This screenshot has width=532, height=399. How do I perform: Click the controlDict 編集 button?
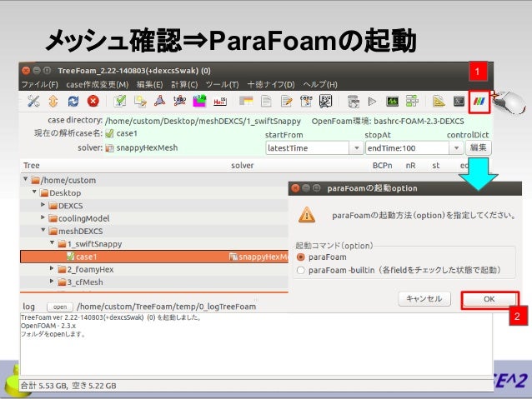479,147
